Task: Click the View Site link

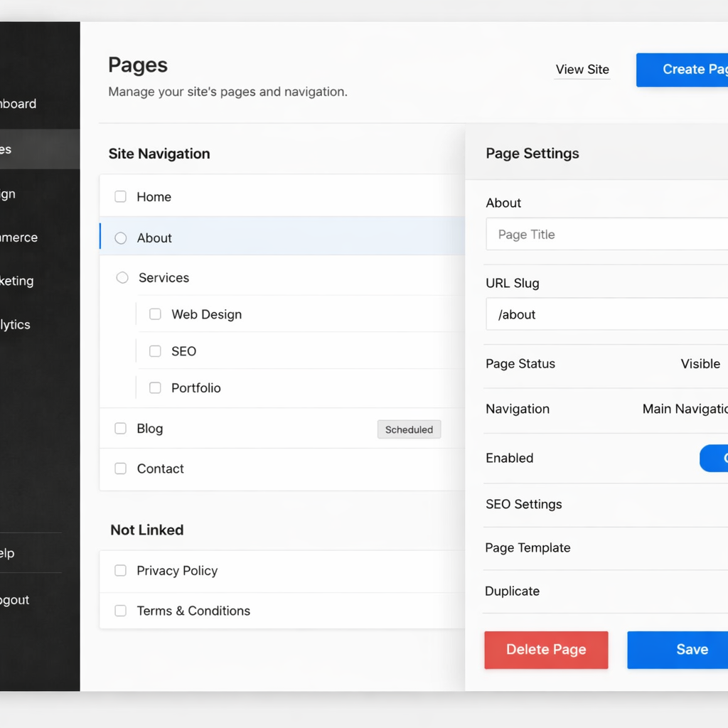Action: (582, 70)
